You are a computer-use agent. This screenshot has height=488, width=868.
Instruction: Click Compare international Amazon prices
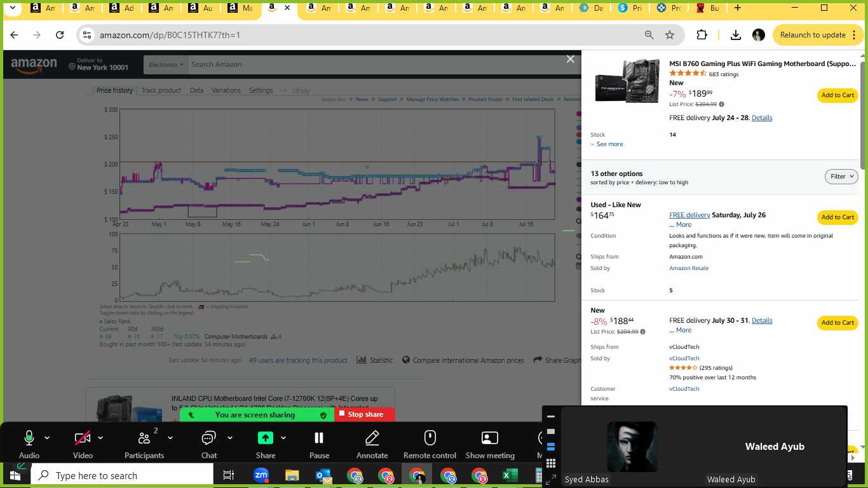coord(463,360)
